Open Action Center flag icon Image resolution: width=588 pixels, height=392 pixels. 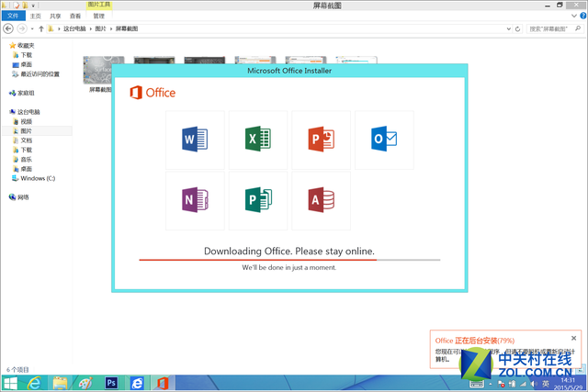pyautogui.click(x=502, y=384)
